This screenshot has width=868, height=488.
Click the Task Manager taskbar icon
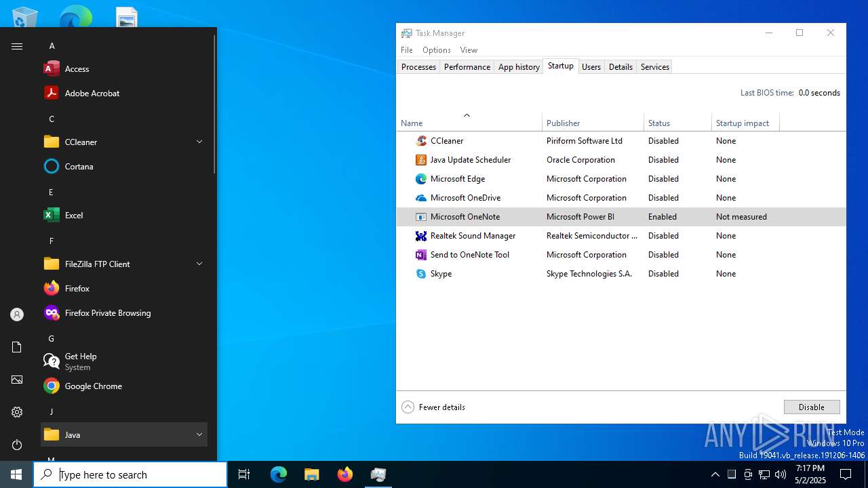coord(378,474)
